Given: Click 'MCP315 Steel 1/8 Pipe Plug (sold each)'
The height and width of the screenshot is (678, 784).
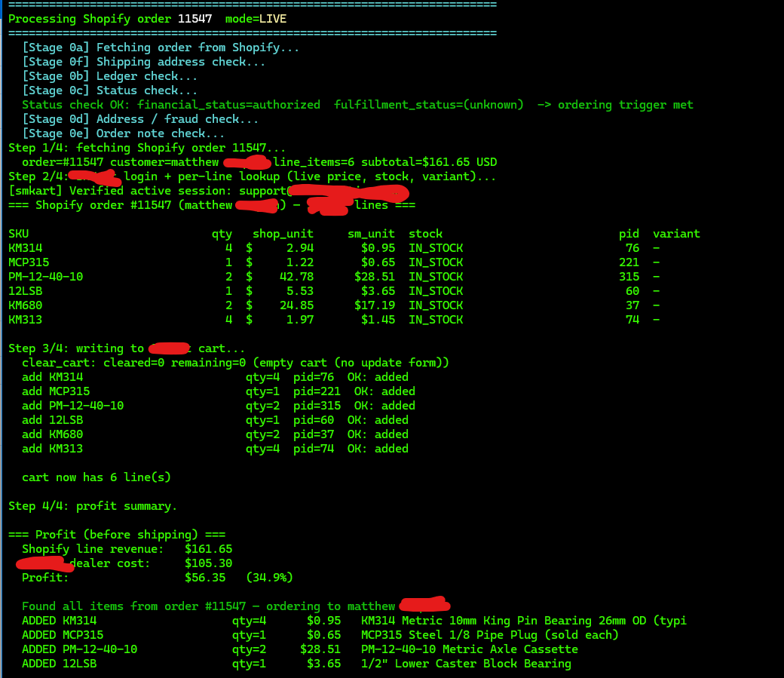Looking at the screenshot, I should (x=489, y=636).
